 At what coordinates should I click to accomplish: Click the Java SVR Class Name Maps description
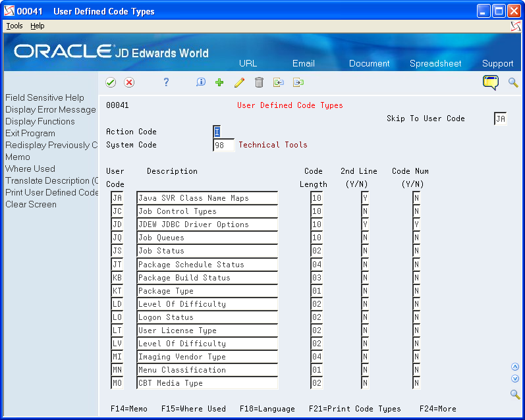tap(207, 197)
